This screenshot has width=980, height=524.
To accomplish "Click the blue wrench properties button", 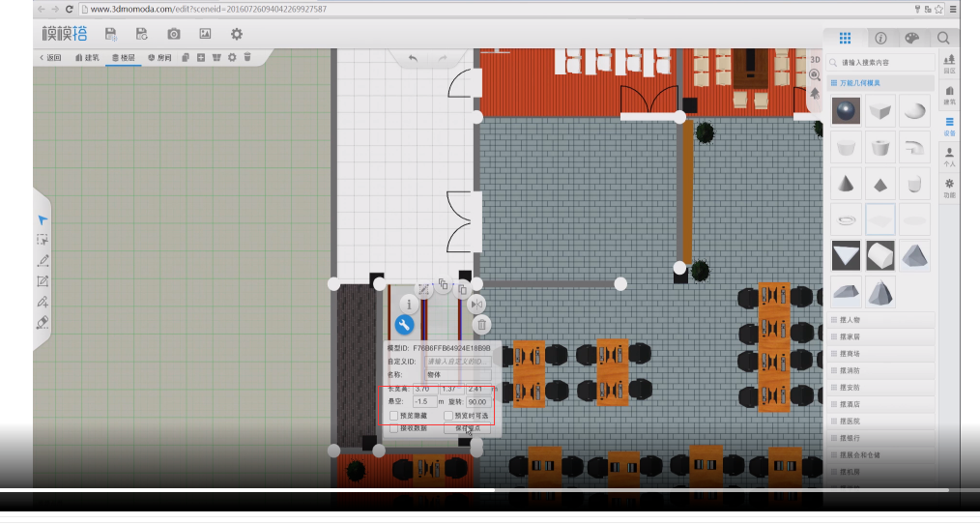I will coord(404,325).
